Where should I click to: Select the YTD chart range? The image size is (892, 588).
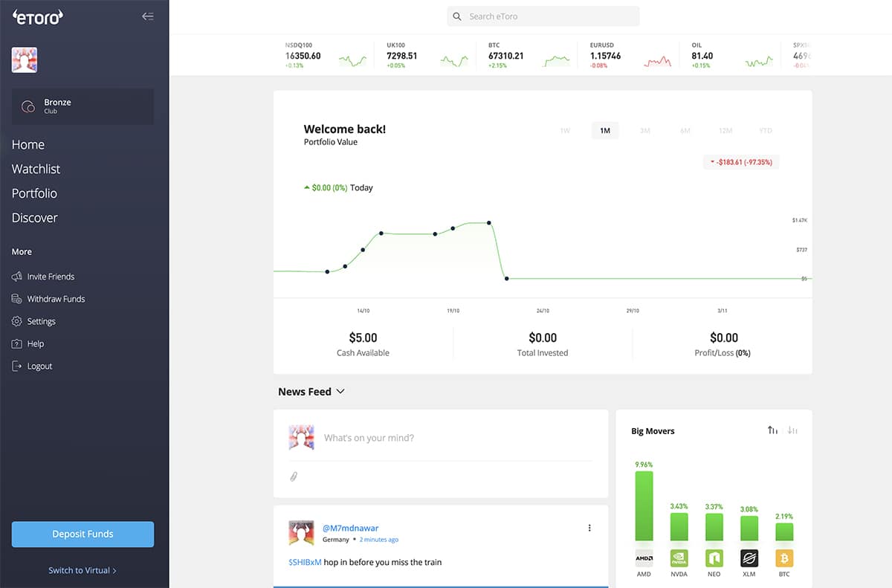(766, 131)
